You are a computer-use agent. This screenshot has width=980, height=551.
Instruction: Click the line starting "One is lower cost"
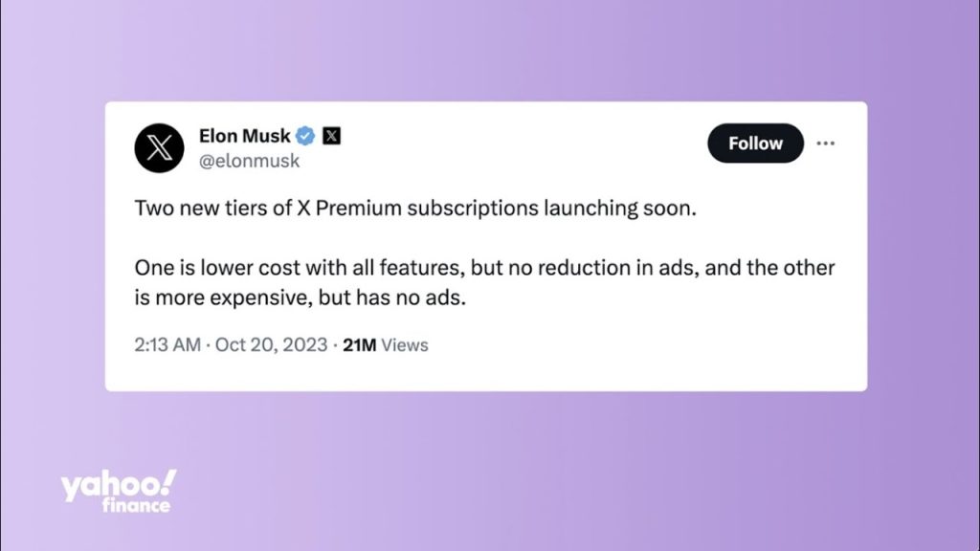[x=485, y=267]
